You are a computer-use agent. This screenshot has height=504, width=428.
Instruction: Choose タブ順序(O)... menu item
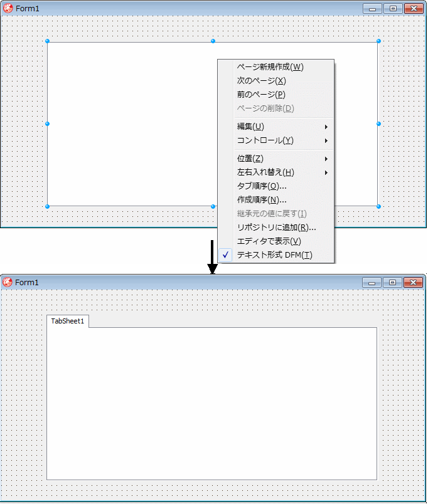coord(276,186)
